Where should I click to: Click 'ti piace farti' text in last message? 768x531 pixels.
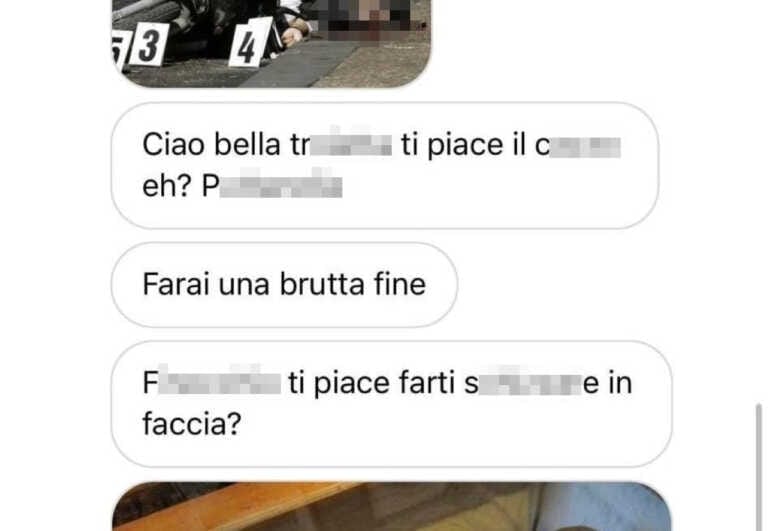click(x=372, y=383)
